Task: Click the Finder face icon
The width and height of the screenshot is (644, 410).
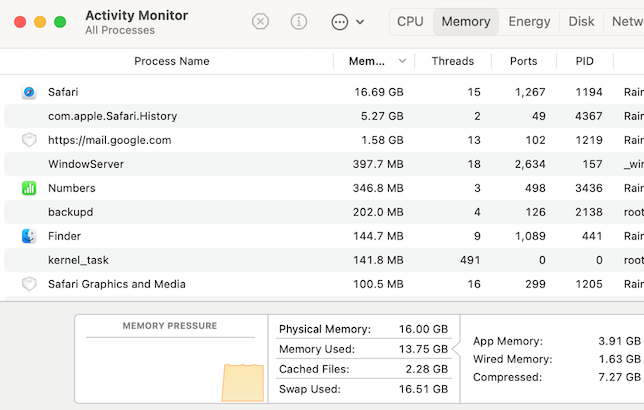Action: [29, 236]
